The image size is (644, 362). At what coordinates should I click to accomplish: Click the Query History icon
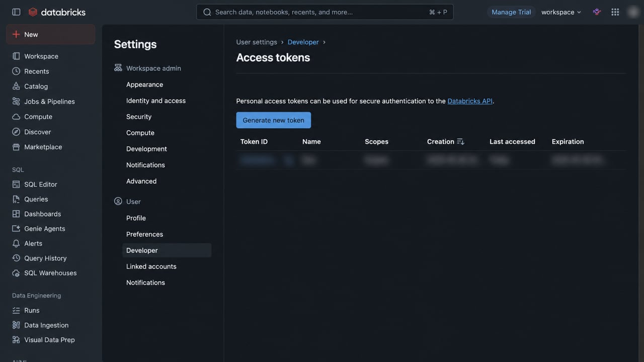[x=16, y=258]
